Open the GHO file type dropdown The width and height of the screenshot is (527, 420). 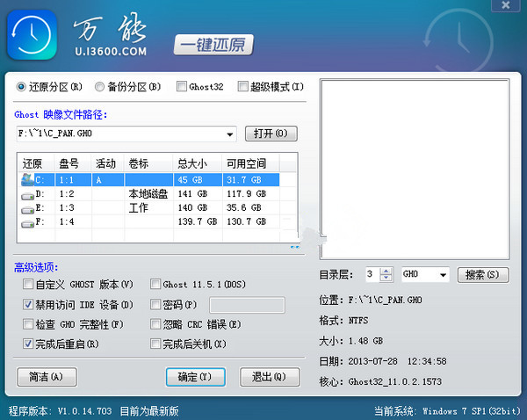(x=442, y=275)
